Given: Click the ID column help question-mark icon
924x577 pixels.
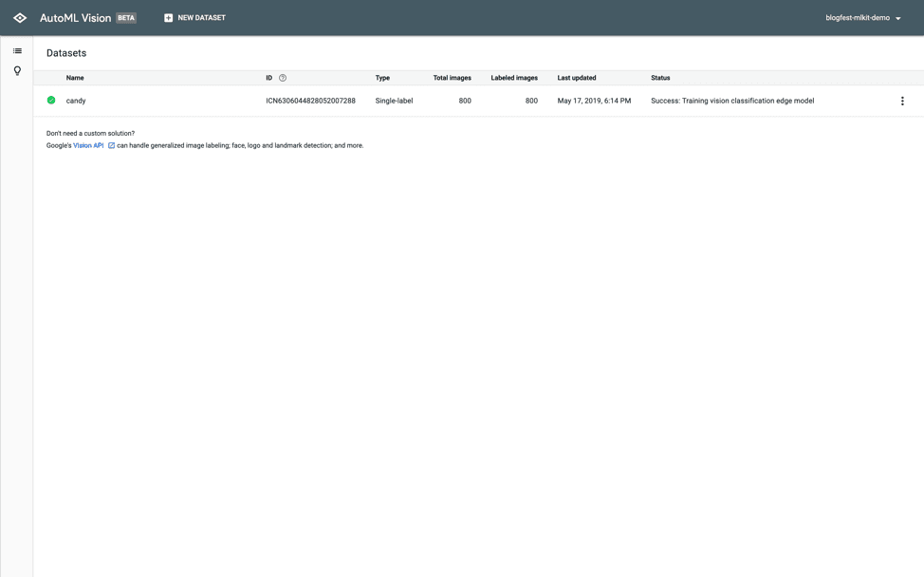Looking at the screenshot, I should coord(283,78).
